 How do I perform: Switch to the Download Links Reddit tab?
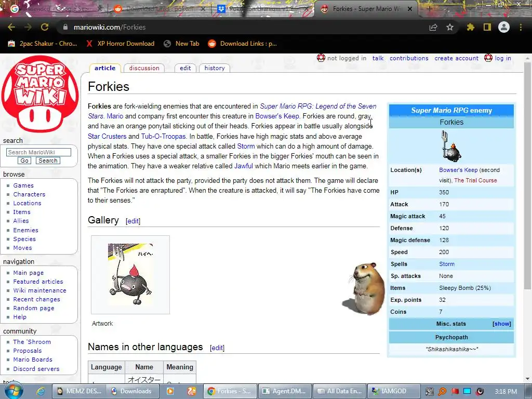tap(159, 9)
